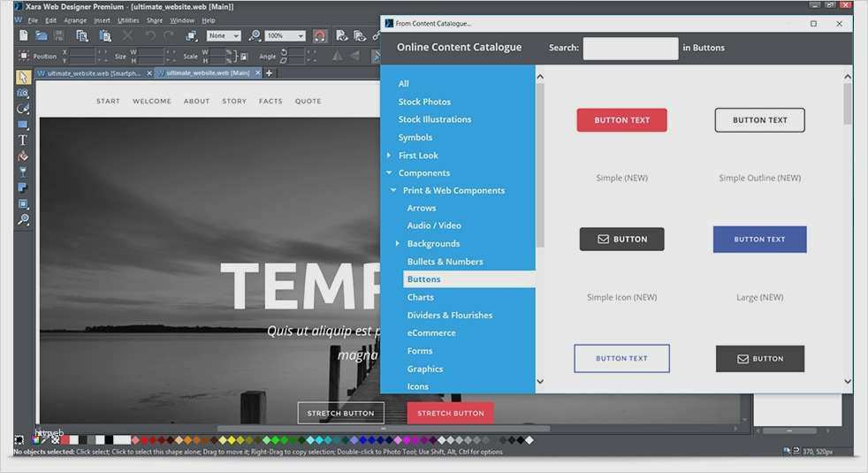Click the bright red swatch in colour line
Image resolution: width=868 pixels, height=473 pixels.
click(65, 439)
